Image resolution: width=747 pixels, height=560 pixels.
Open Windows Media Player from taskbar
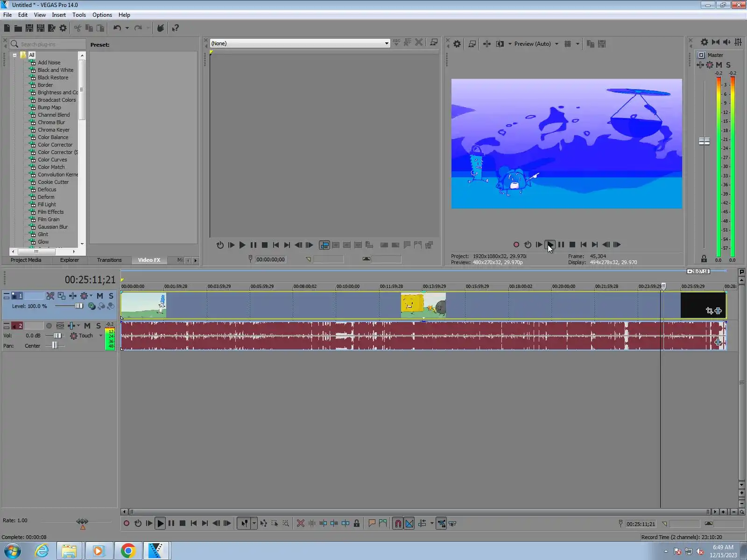coord(99,551)
